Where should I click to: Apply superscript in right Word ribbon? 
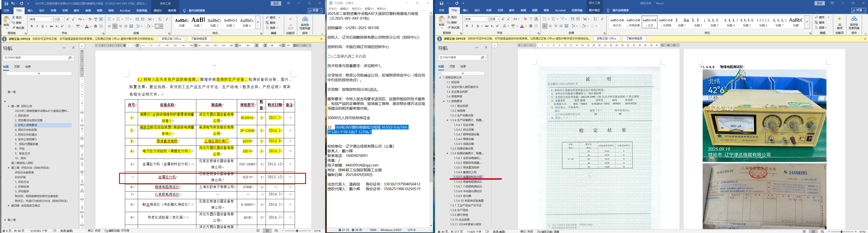click(x=497, y=26)
